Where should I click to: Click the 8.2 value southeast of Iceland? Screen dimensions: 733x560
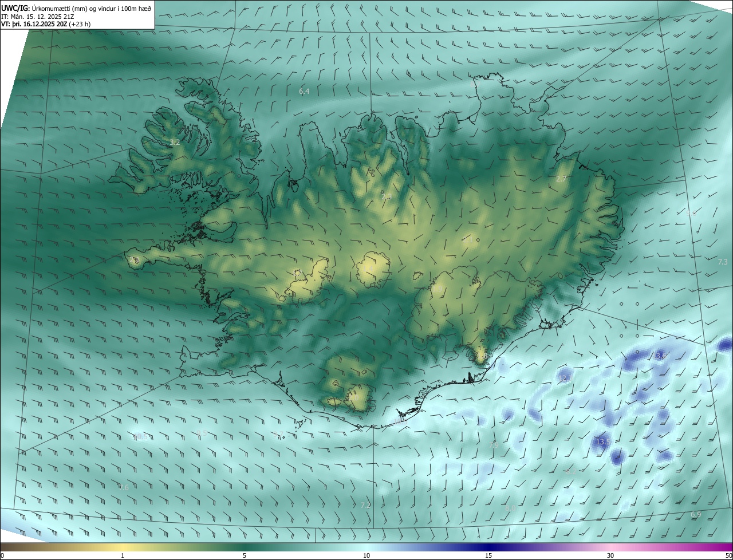571,471
